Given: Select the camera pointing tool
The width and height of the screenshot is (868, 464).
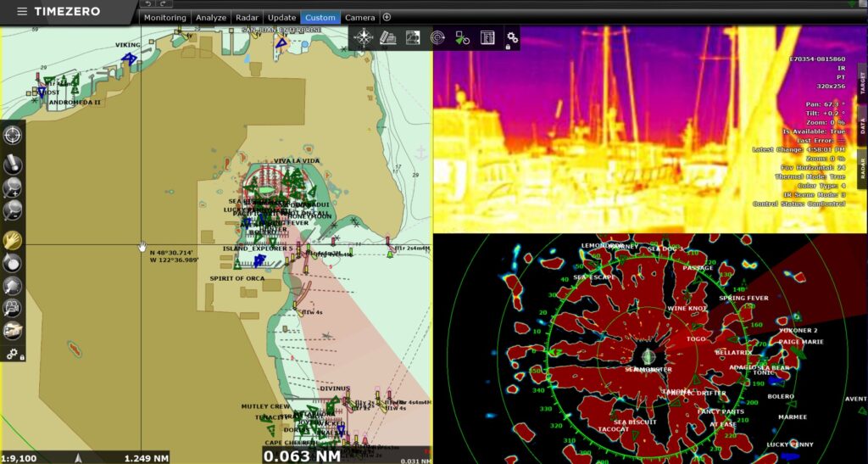Looking at the screenshot, I should tap(12, 309).
